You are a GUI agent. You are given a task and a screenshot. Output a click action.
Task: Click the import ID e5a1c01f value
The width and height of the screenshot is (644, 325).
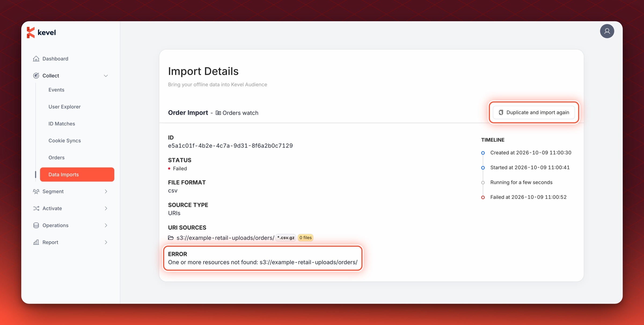230,145
